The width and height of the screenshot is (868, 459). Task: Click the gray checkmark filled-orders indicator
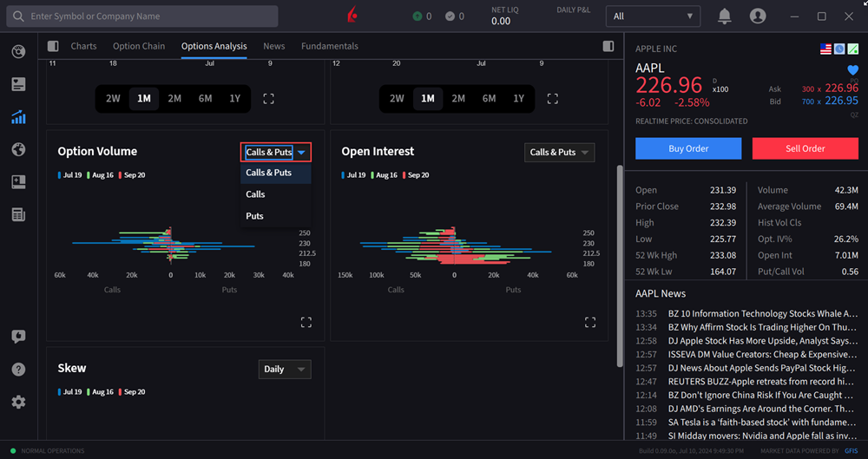coord(450,16)
